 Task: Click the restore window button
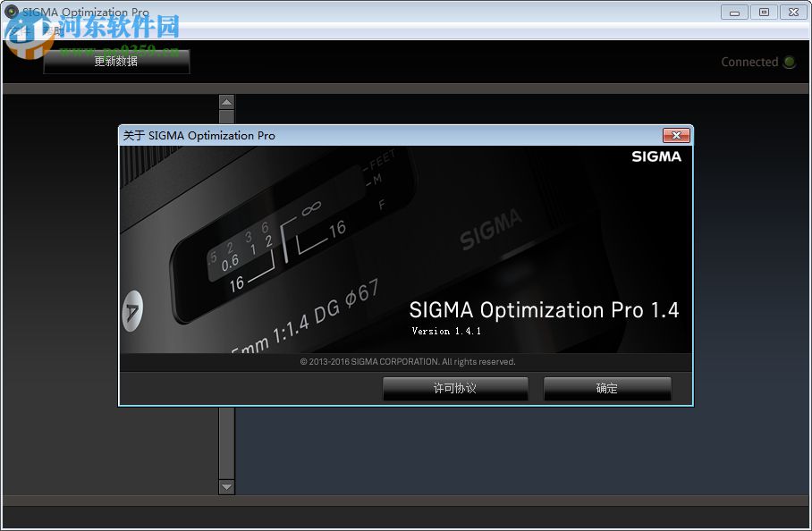[763, 12]
